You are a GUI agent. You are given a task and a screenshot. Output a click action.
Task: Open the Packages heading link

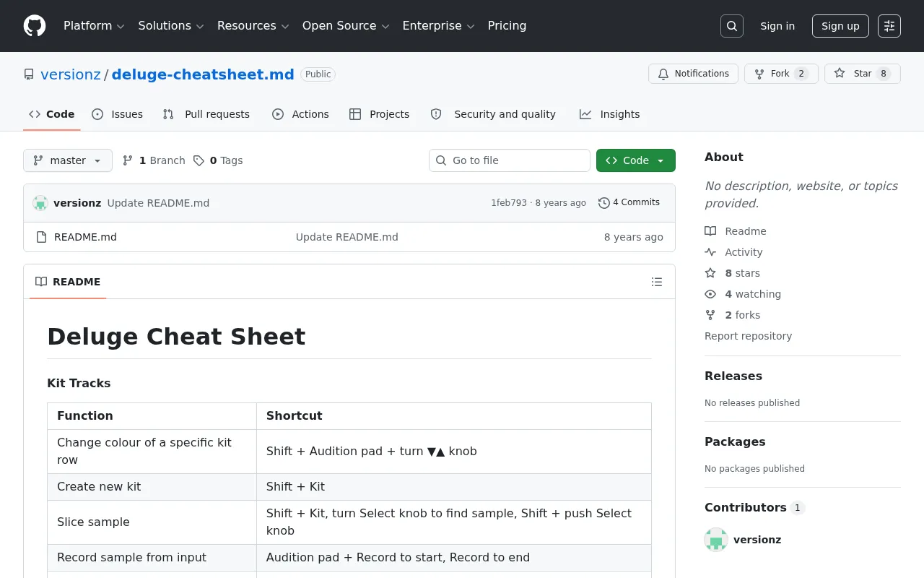735,441
